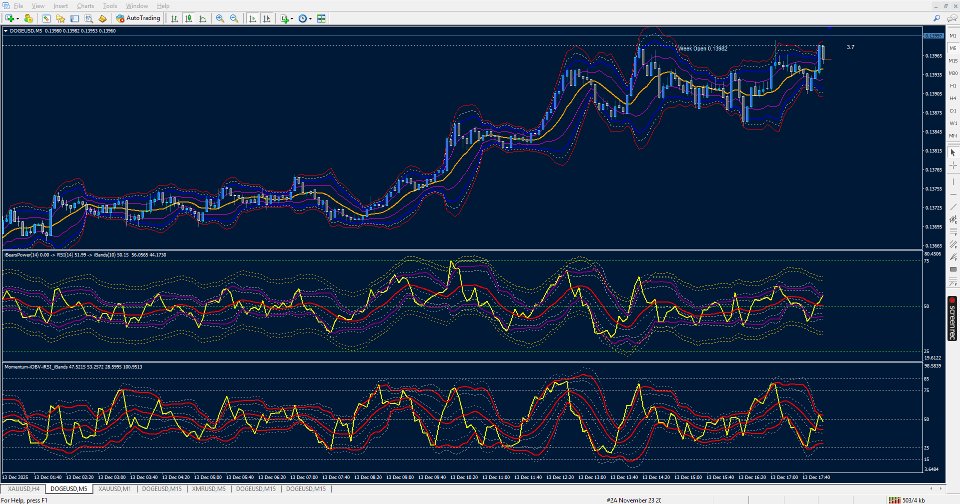Click the iBearsPower RSI indicator label
Screen dimensions: 960x504
coord(85,255)
